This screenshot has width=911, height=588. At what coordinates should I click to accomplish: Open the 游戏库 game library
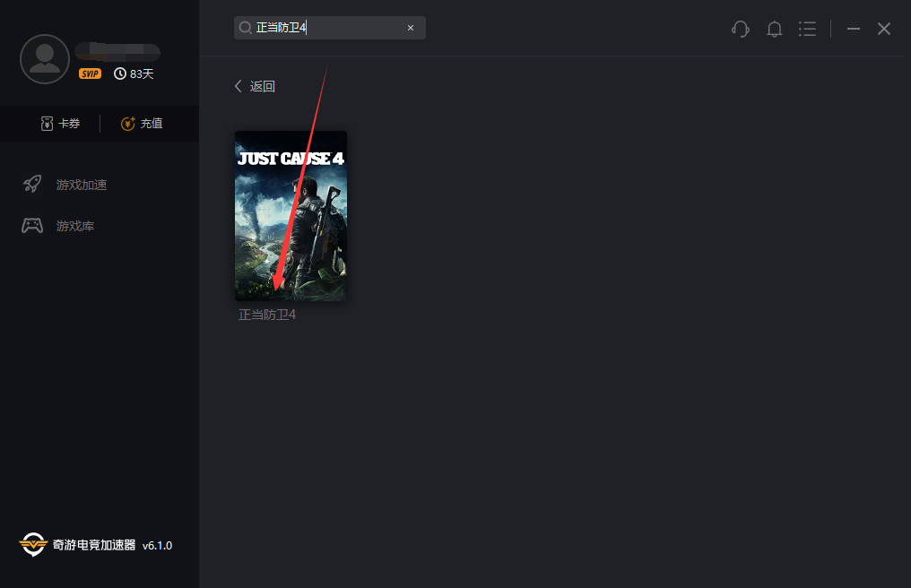pos(58,226)
